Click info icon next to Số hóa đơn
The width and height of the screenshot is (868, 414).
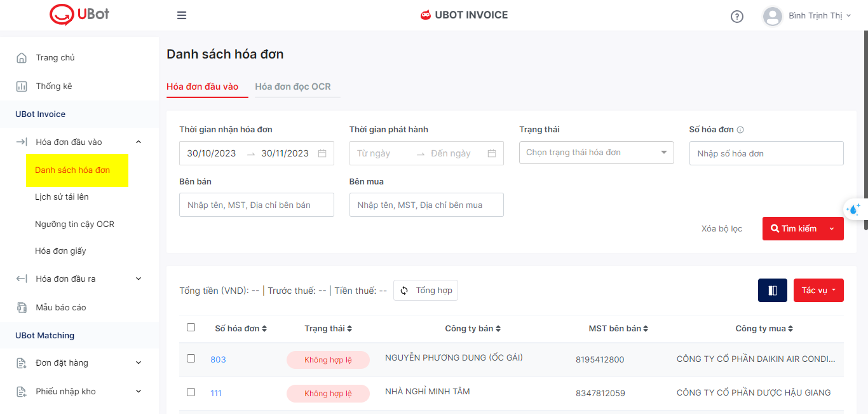[740, 130]
